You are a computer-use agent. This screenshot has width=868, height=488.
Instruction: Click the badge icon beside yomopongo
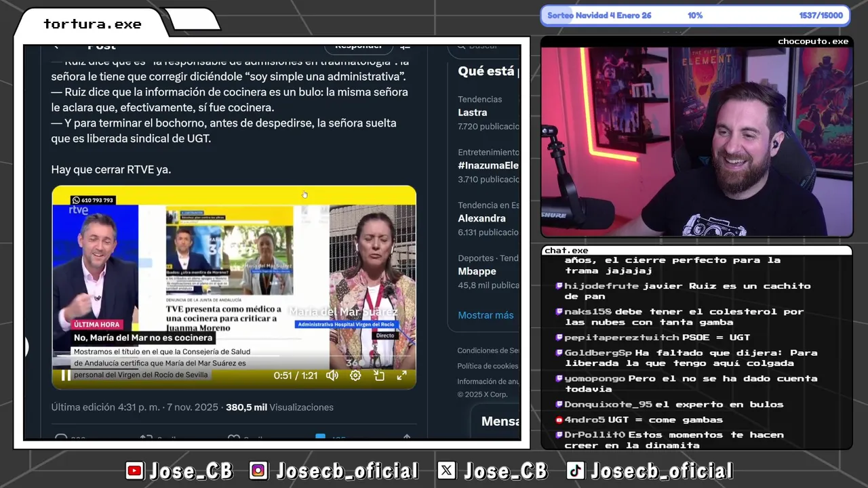click(x=559, y=379)
